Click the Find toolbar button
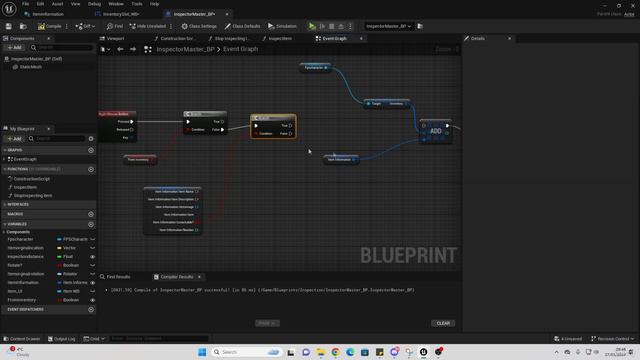640x360 pixels. pos(115,26)
